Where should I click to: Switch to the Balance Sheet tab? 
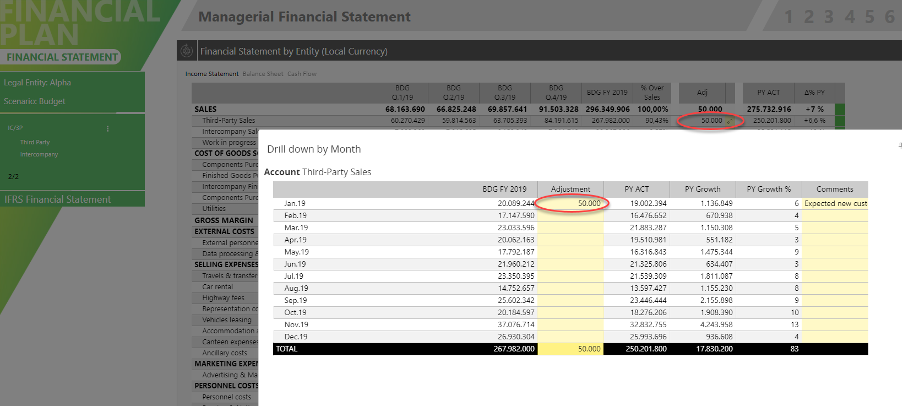coord(263,74)
